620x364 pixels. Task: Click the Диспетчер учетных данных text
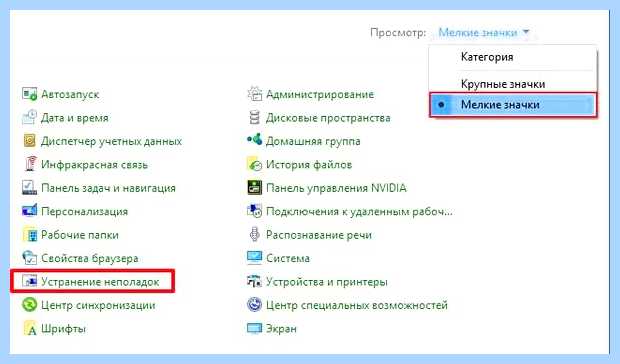[x=112, y=141]
